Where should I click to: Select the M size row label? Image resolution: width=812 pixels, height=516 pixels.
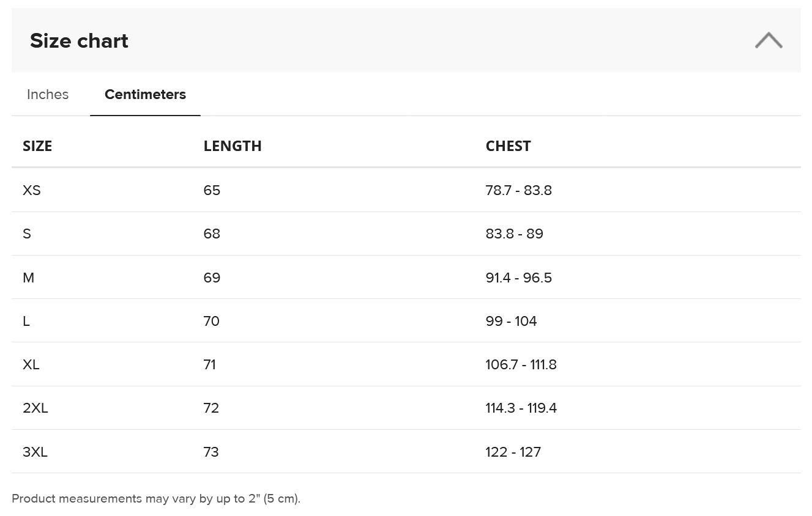click(29, 278)
